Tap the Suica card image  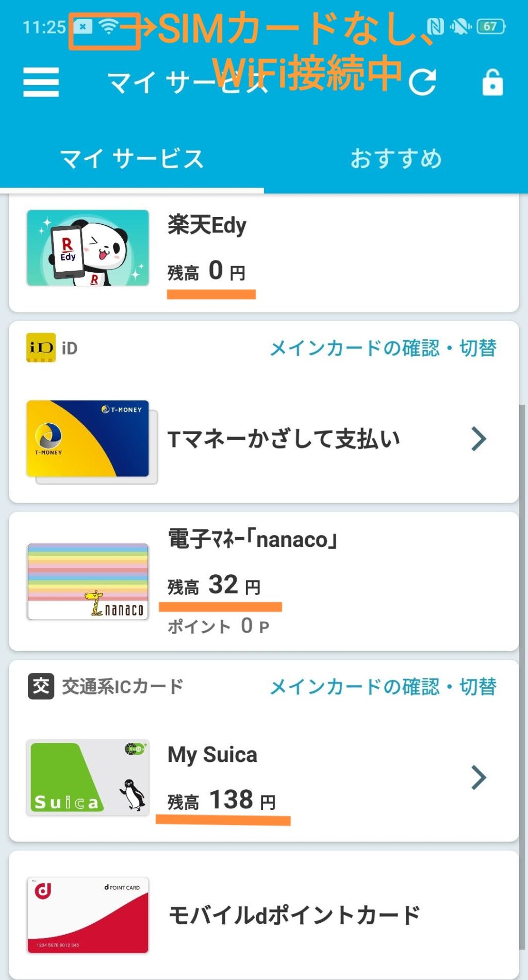coord(88,777)
